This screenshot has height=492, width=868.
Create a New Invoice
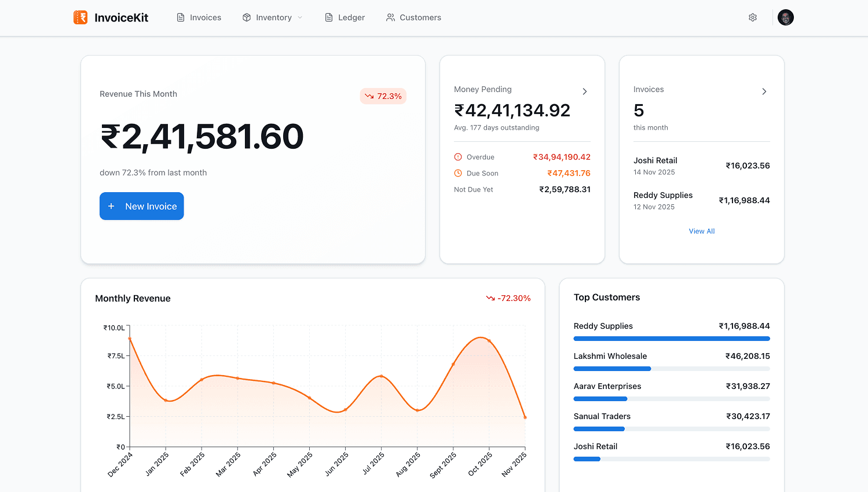tap(142, 206)
